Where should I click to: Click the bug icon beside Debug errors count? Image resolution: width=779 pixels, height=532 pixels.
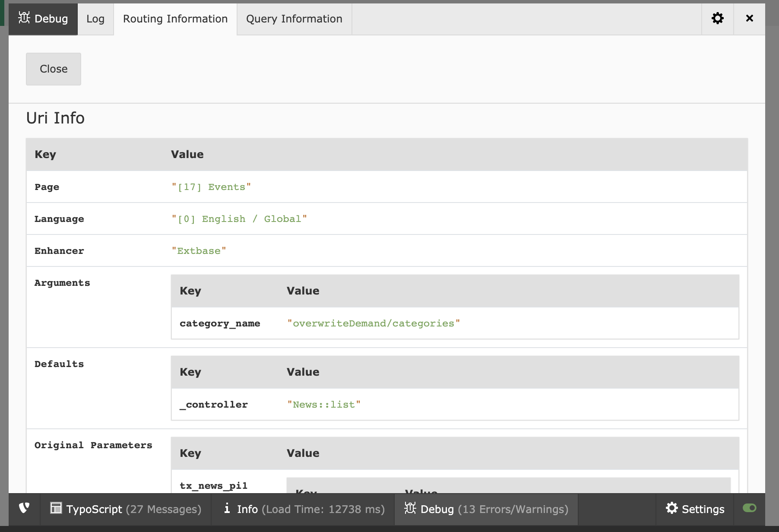click(x=409, y=509)
